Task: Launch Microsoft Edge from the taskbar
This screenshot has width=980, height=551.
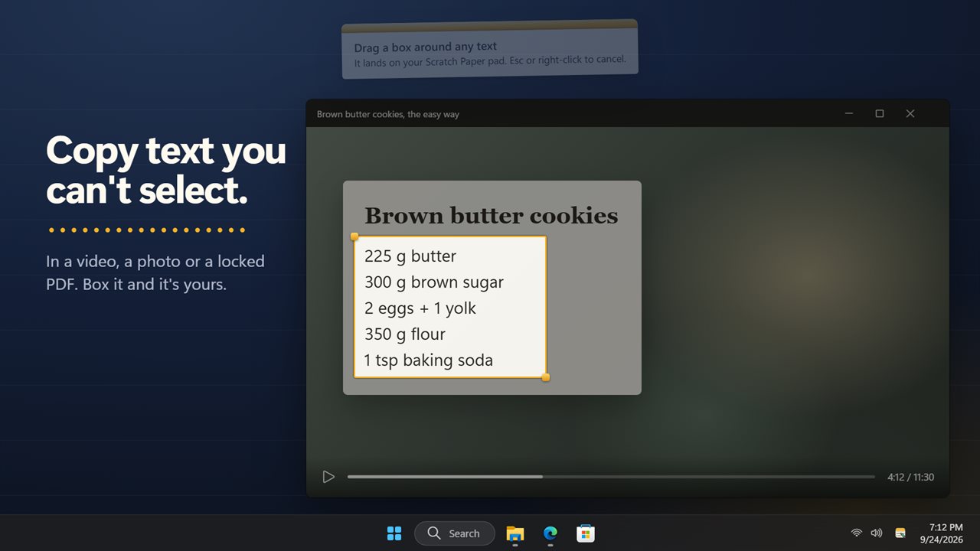Action: click(x=550, y=533)
